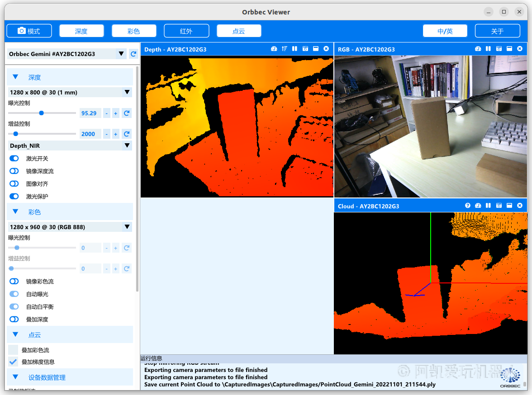532x395 pixels.
Task: Toggle 镜像深度流 mirror depth stream
Action: 14,171
